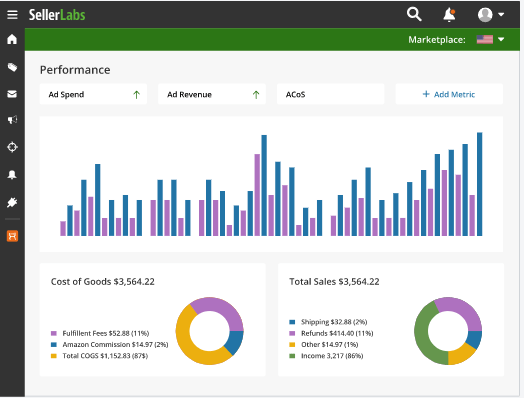Click the Home icon in sidebar
Image resolution: width=524 pixels, height=398 pixels.
(12, 39)
